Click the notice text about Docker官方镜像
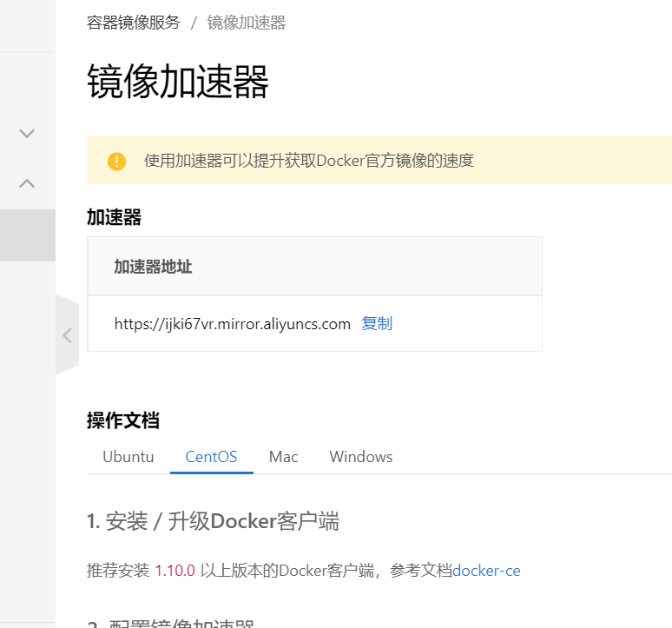 309,161
